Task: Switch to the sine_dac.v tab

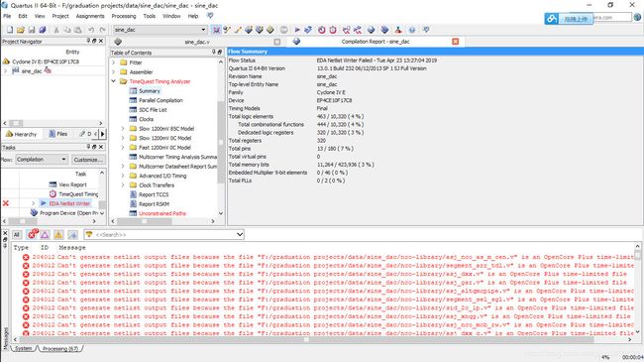Action: [197, 42]
